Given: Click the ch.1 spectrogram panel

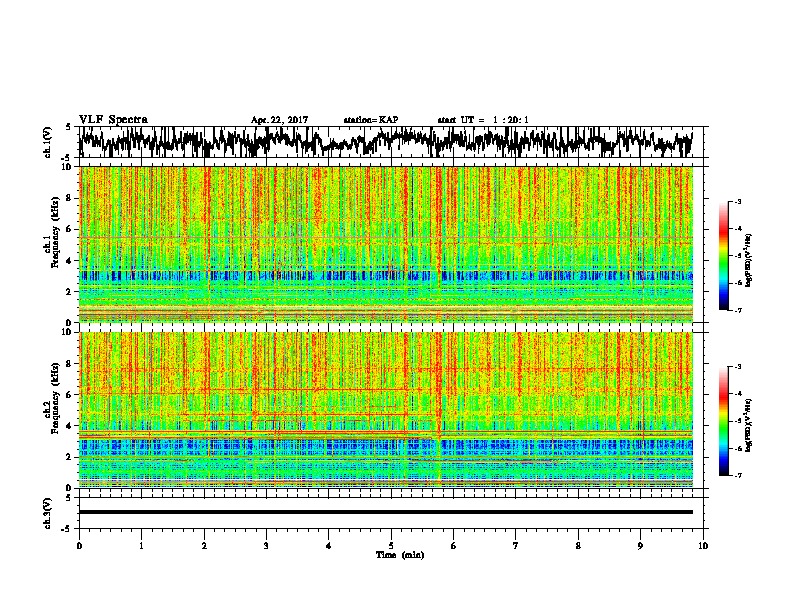Looking at the screenshot, I should coord(385,244).
